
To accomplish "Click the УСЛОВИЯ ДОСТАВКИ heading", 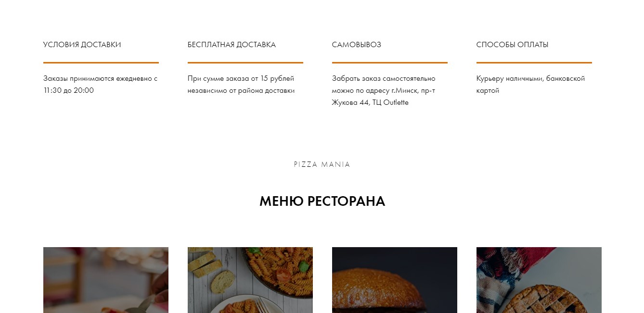I will (82, 45).
